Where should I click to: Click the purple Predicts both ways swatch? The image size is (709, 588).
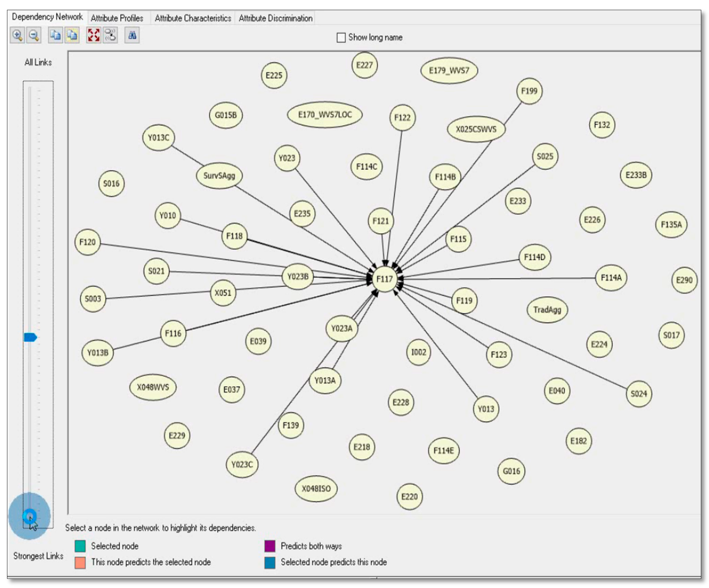point(270,546)
